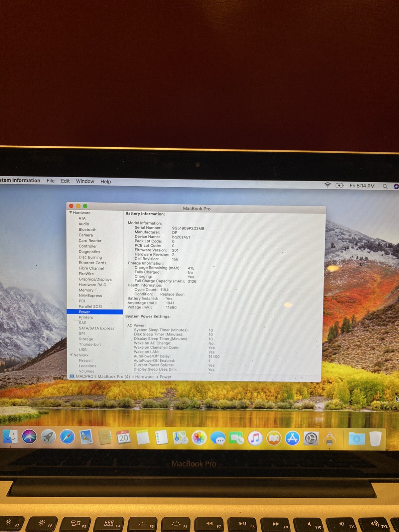Open Spotlight search magnifier
The height and width of the screenshot is (532, 399).
pyautogui.click(x=385, y=186)
